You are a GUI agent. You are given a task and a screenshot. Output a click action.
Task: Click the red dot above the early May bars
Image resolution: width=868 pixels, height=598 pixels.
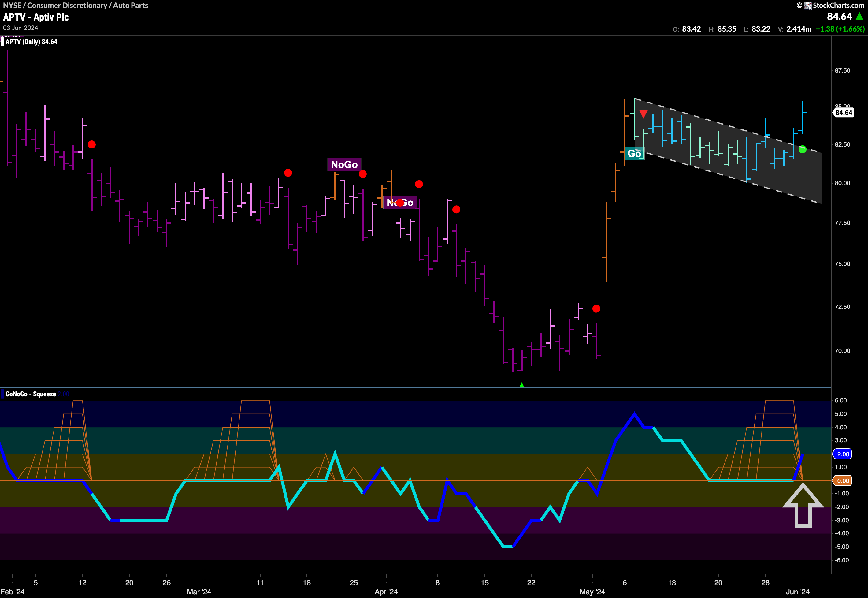596,308
